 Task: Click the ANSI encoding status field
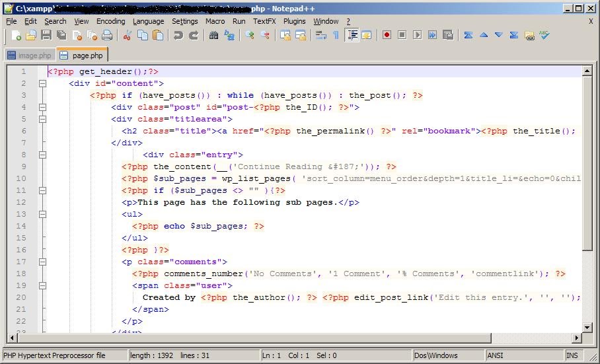[524, 355]
